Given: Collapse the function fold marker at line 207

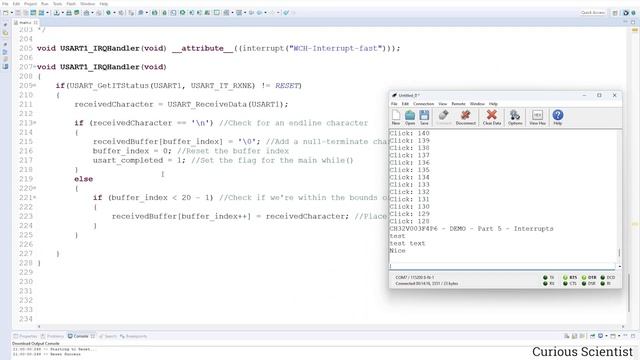Looking at the screenshot, I should [35, 67].
